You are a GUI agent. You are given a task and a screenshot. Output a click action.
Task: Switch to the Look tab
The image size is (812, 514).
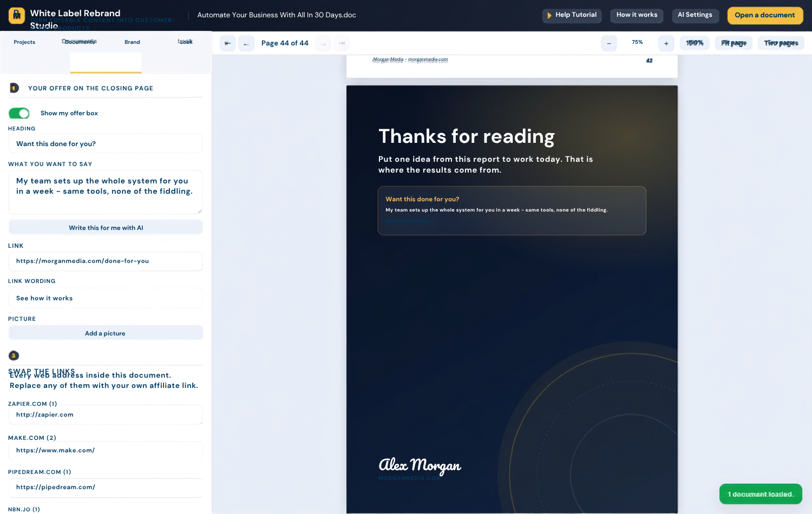pos(186,42)
